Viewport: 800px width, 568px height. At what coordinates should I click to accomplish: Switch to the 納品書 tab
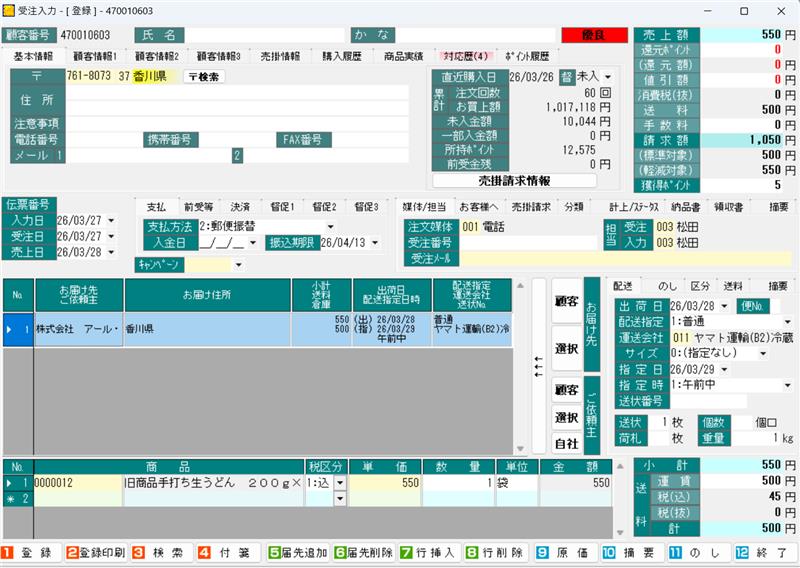tap(686, 207)
